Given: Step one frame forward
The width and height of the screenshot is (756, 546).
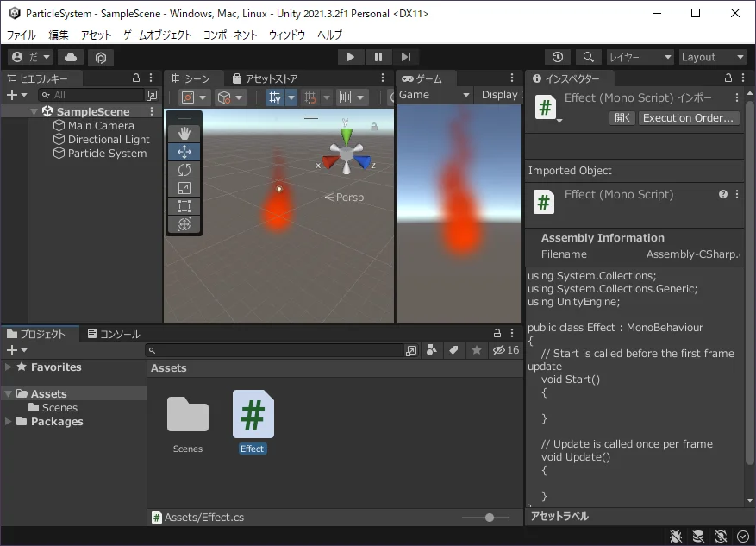Looking at the screenshot, I should (406, 57).
